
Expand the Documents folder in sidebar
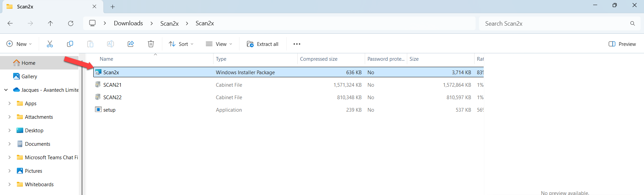point(9,144)
